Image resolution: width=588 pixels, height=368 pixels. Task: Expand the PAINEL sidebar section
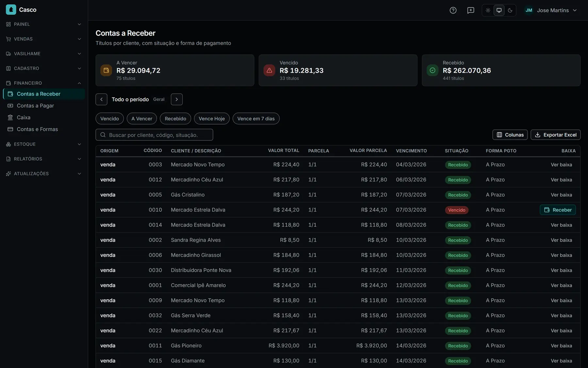pyautogui.click(x=44, y=24)
